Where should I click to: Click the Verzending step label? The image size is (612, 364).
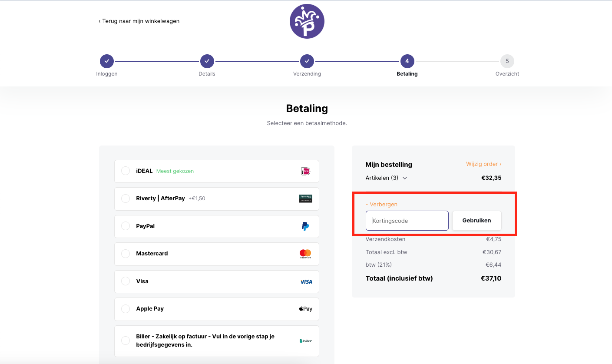click(x=307, y=74)
